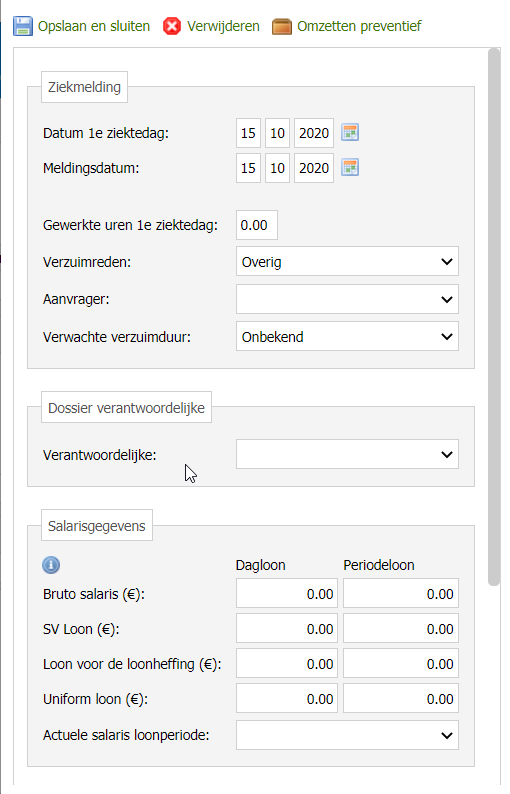Screen dimensions: 510x794
Task: Open the Verwachte verzuimduur dropdown
Action: (x=347, y=336)
